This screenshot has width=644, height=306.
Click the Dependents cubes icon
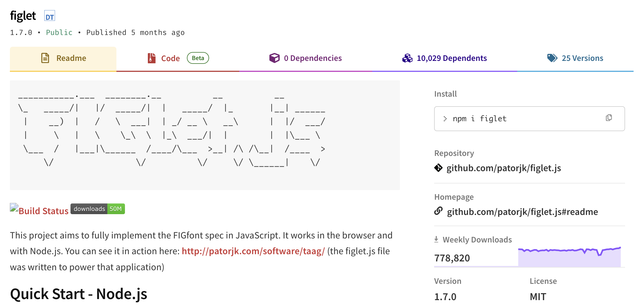click(407, 58)
